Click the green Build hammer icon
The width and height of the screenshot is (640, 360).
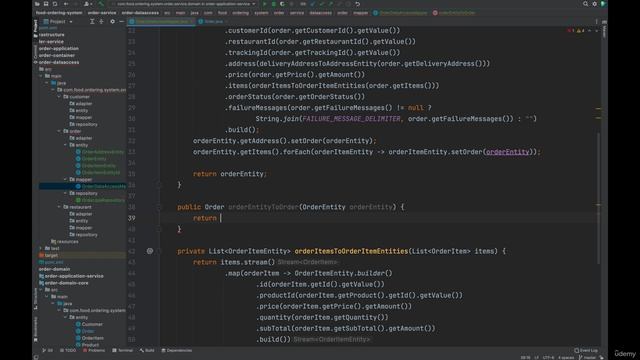pos(101,4)
